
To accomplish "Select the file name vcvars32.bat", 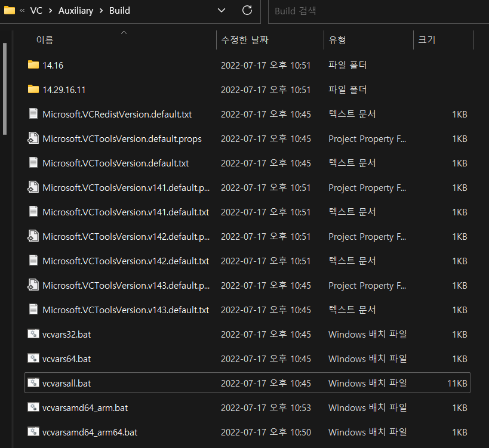I will tap(66, 335).
